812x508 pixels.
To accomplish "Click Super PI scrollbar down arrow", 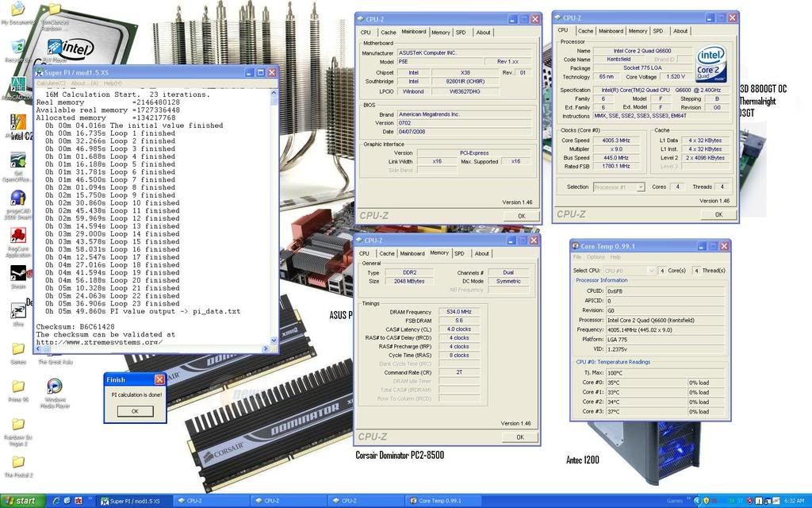I will (274, 340).
